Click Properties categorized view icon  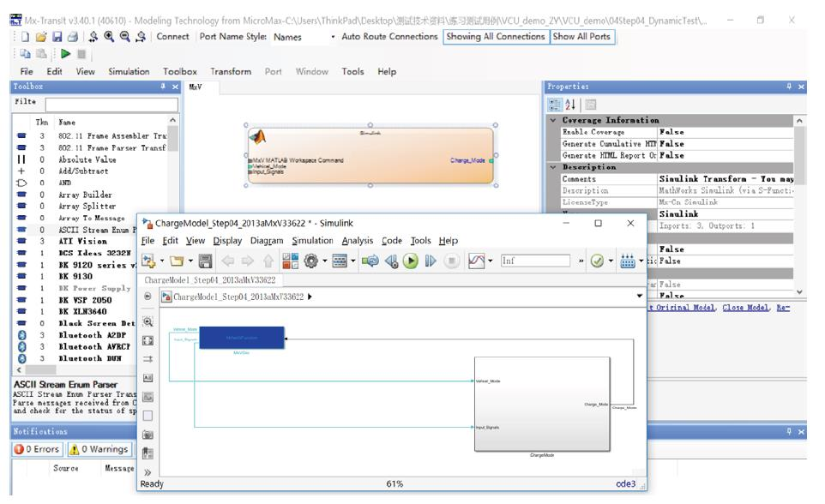pyautogui.click(x=555, y=105)
